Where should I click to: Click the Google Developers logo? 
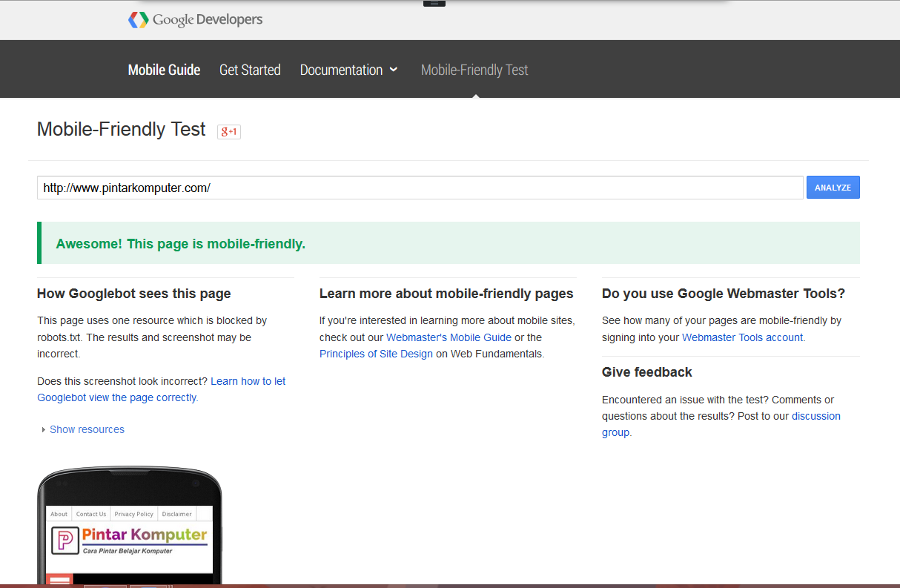coord(196,20)
